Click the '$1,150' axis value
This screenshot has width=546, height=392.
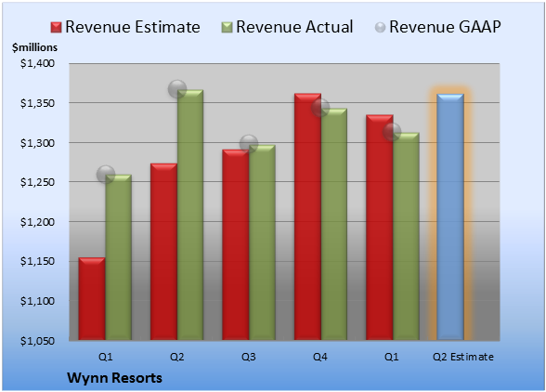37,261
